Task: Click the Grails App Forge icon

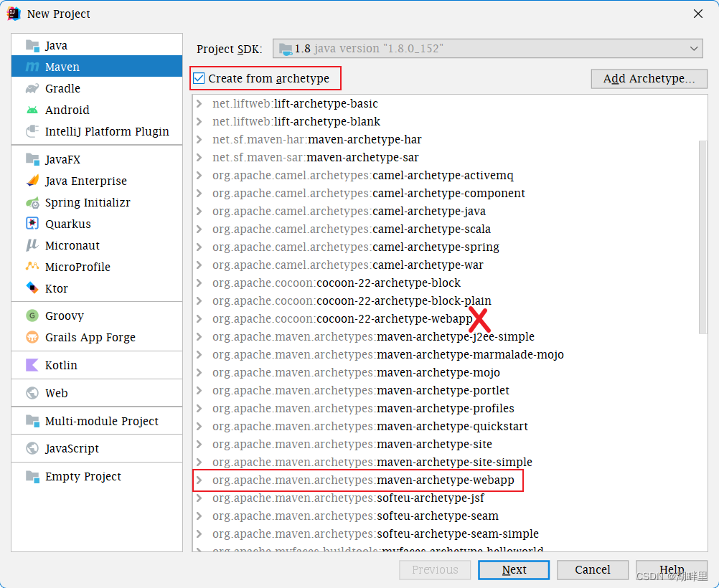Action: (32, 337)
